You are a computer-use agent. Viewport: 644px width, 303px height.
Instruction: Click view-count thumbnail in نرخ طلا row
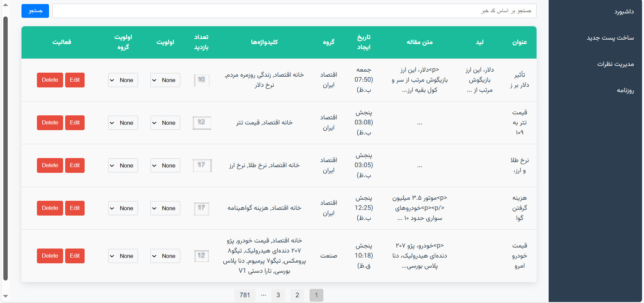click(202, 165)
